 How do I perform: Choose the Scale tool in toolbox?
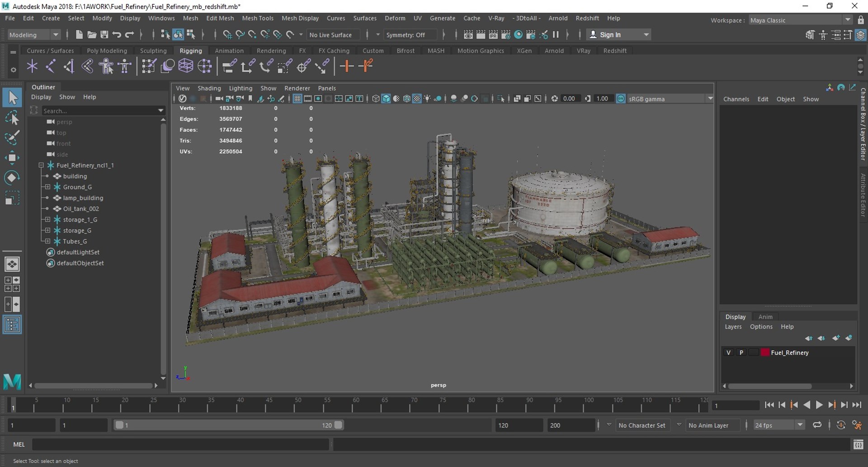(x=12, y=198)
